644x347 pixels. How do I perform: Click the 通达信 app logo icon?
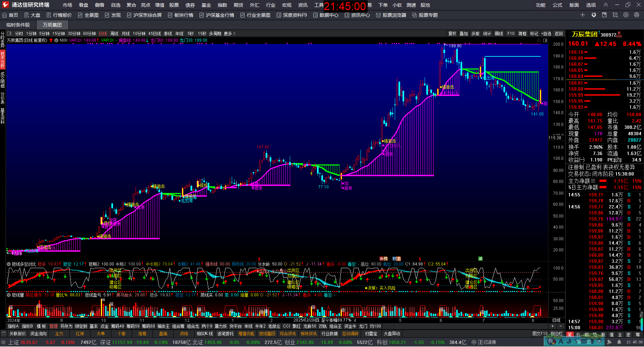pyautogui.click(x=5, y=5)
